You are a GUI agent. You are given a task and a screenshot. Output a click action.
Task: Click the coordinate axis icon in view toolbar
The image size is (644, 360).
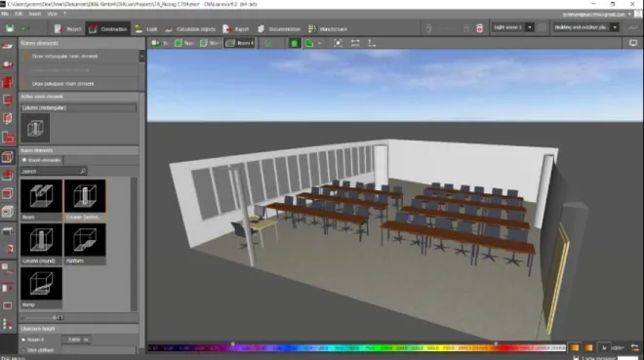coord(372,43)
